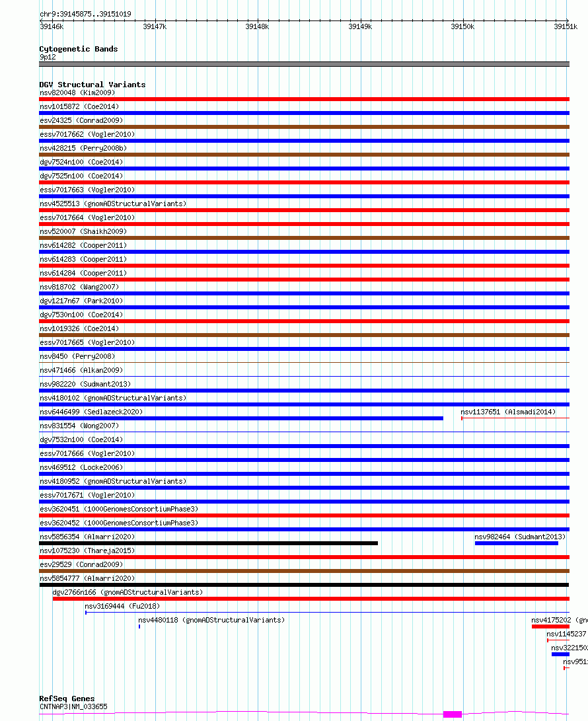Click the 39150k ruler position label
The image size is (588, 721).
pyautogui.click(x=462, y=26)
